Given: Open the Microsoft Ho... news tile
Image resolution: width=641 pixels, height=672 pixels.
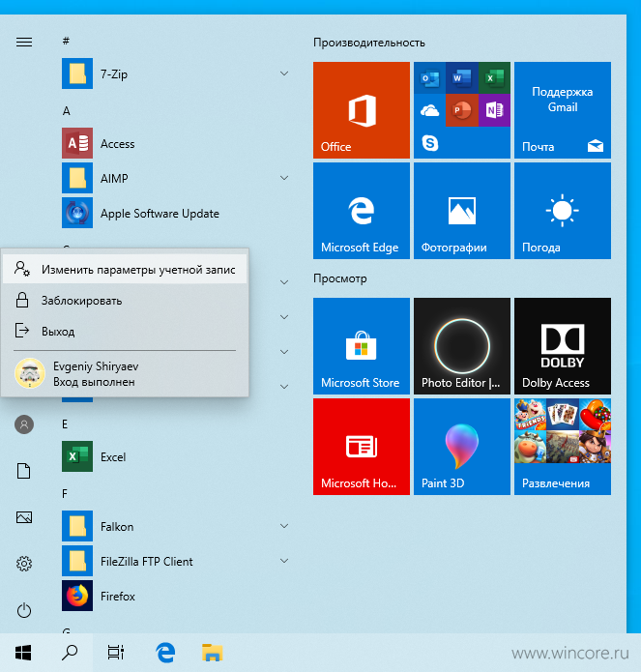Looking at the screenshot, I should click(362, 447).
